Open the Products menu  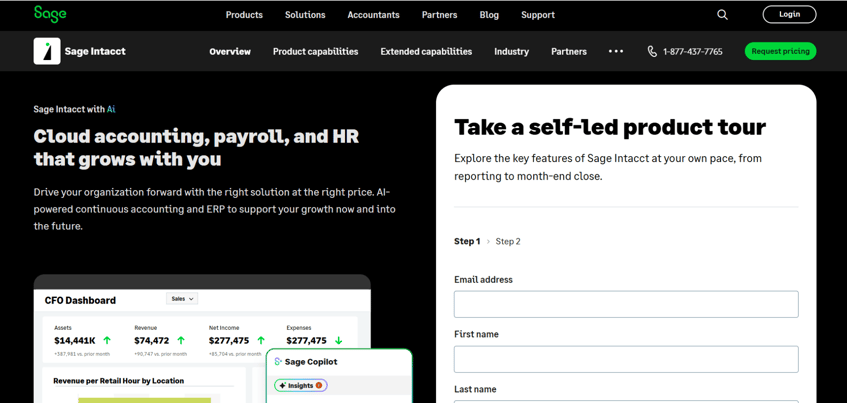244,15
